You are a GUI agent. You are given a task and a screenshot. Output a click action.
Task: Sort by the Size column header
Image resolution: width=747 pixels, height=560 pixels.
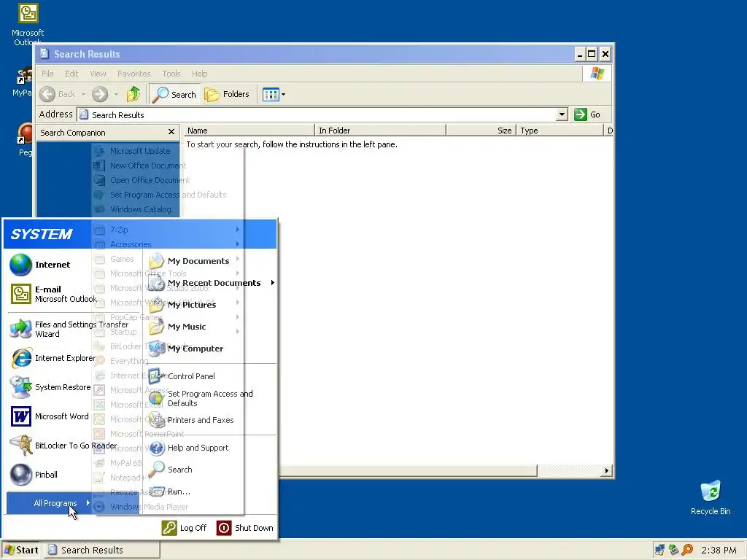coord(481,131)
